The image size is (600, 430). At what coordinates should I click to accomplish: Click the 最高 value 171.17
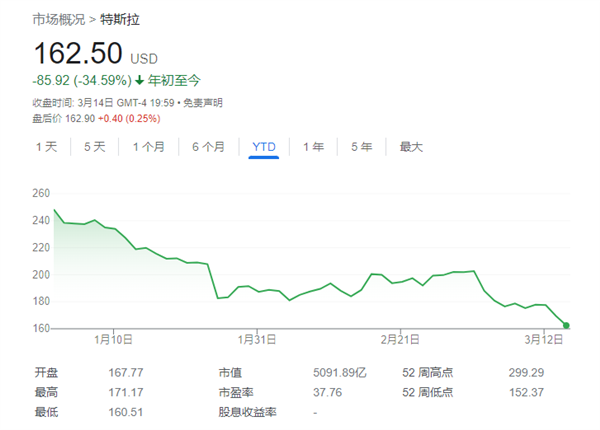[x=126, y=393]
